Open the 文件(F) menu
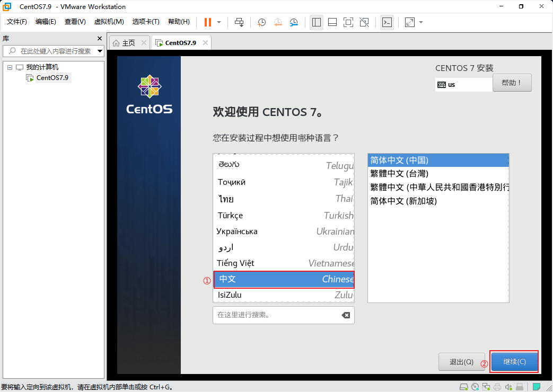Image resolution: width=553 pixels, height=392 pixels. click(x=17, y=22)
